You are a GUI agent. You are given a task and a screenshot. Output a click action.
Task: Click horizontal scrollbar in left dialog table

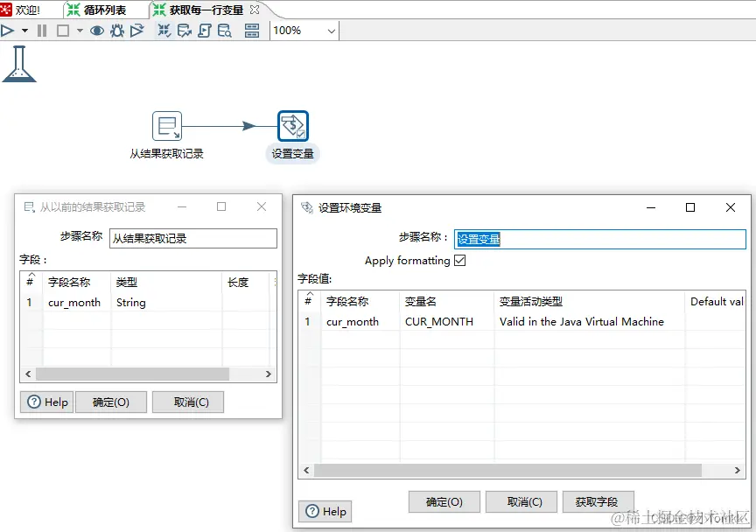point(133,374)
